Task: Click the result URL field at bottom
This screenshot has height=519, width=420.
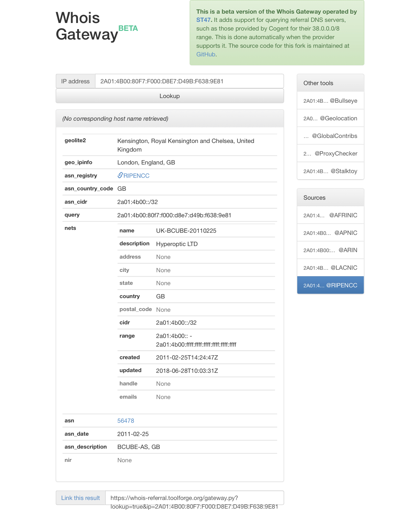Action: click(x=195, y=498)
